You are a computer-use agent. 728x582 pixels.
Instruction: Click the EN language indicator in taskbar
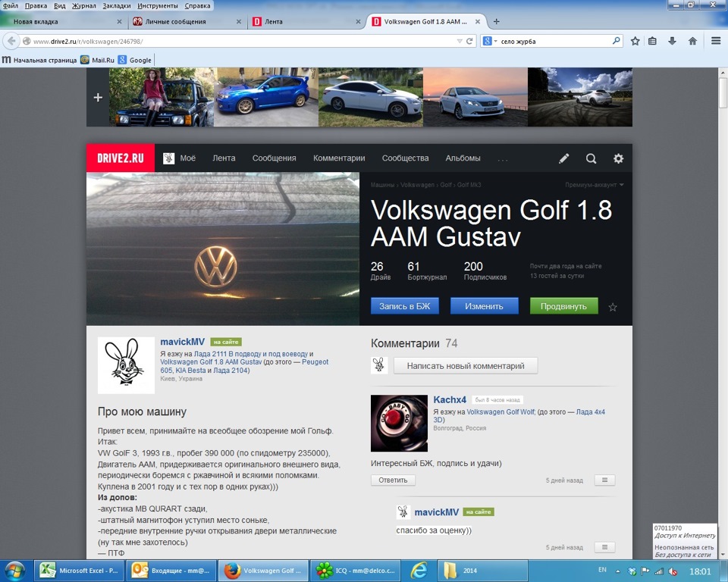pos(602,570)
